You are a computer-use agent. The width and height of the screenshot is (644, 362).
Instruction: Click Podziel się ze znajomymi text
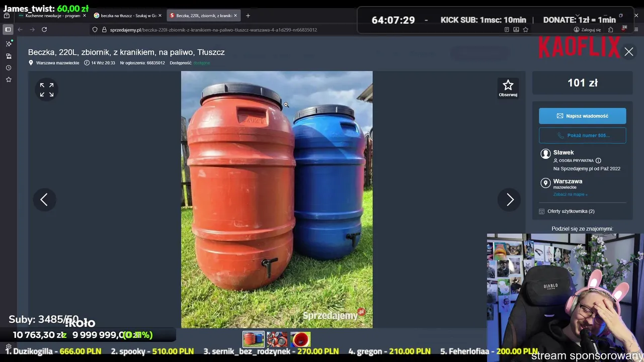click(582, 229)
